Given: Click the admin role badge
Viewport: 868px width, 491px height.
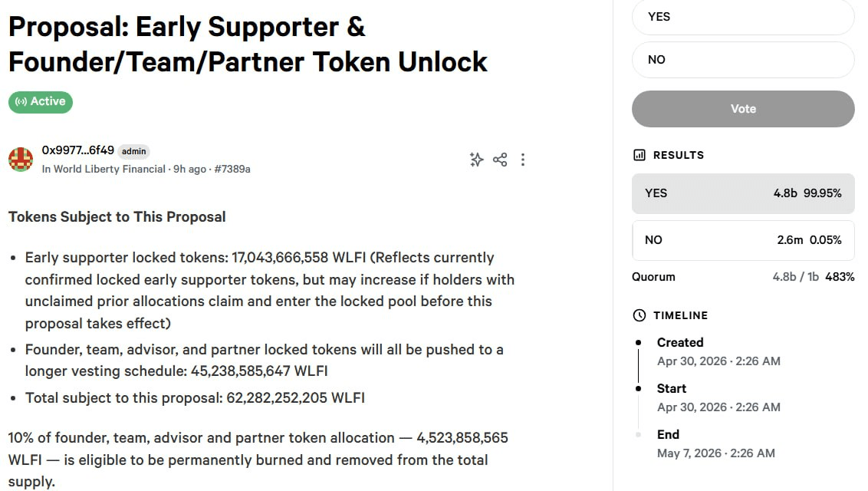Looking at the screenshot, I should (x=134, y=151).
